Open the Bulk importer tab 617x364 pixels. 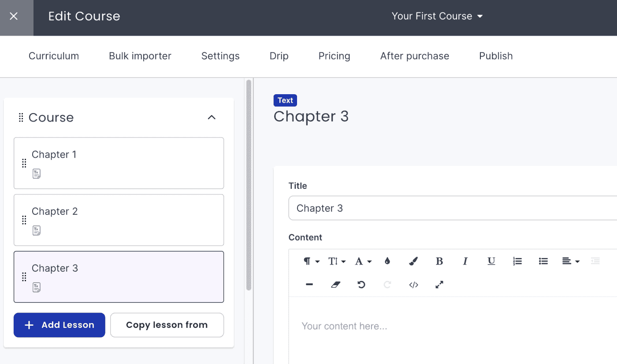tap(140, 56)
